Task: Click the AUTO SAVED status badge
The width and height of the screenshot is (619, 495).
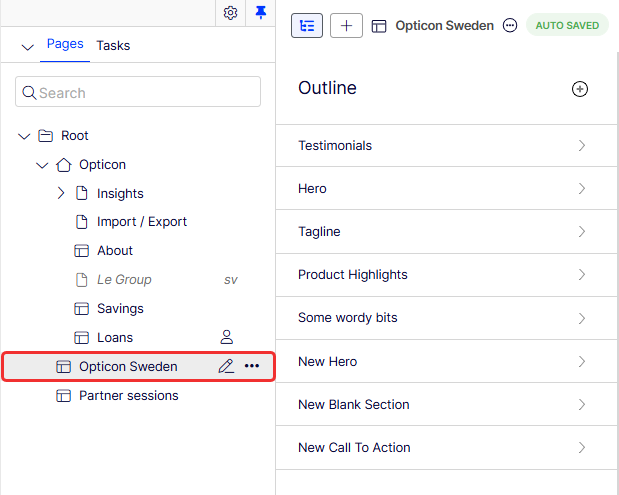Action: click(x=567, y=25)
